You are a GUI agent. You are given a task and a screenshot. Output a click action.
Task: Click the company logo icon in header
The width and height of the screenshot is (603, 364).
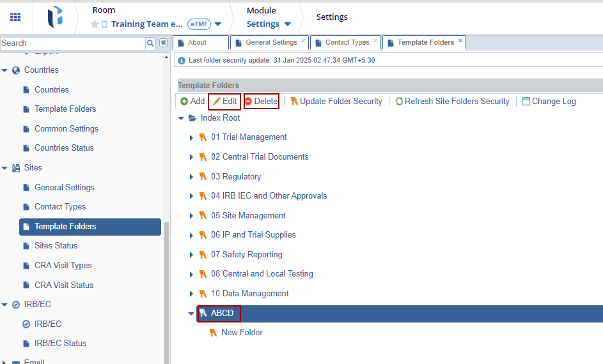click(x=55, y=17)
